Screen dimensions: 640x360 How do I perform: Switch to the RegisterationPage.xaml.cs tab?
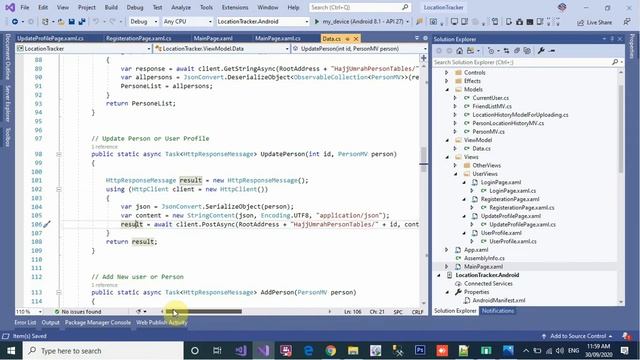[x=138, y=38]
